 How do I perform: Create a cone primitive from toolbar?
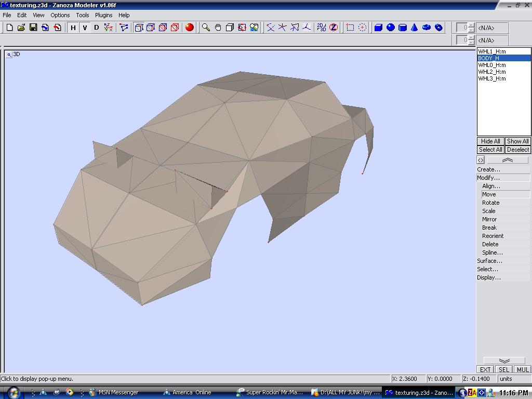(x=415, y=28)
